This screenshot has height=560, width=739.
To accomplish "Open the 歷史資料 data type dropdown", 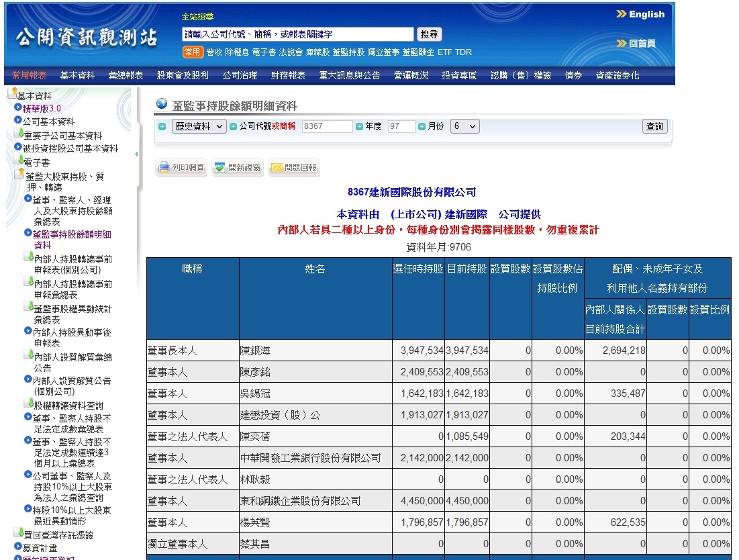I will pos(199,126).
